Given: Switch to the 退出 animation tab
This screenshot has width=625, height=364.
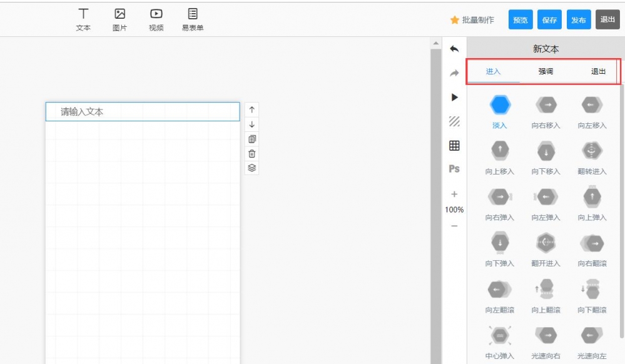Looking at the screenshot, I should click(598, 71).
